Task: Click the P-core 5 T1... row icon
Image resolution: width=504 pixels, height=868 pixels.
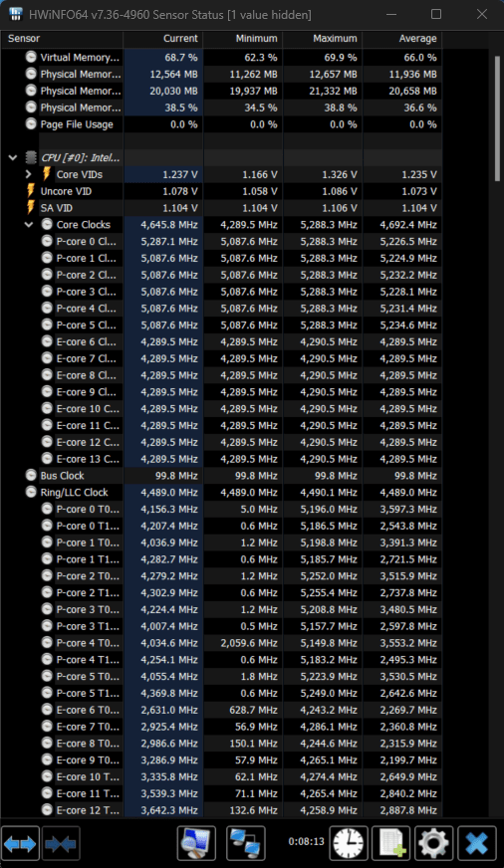Action: (47, 693)
